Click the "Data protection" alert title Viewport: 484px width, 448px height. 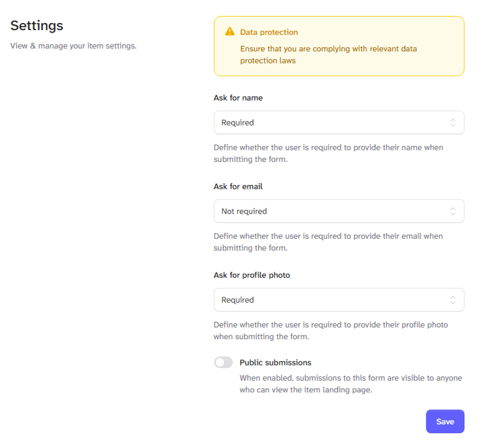(x=269, y=32)
